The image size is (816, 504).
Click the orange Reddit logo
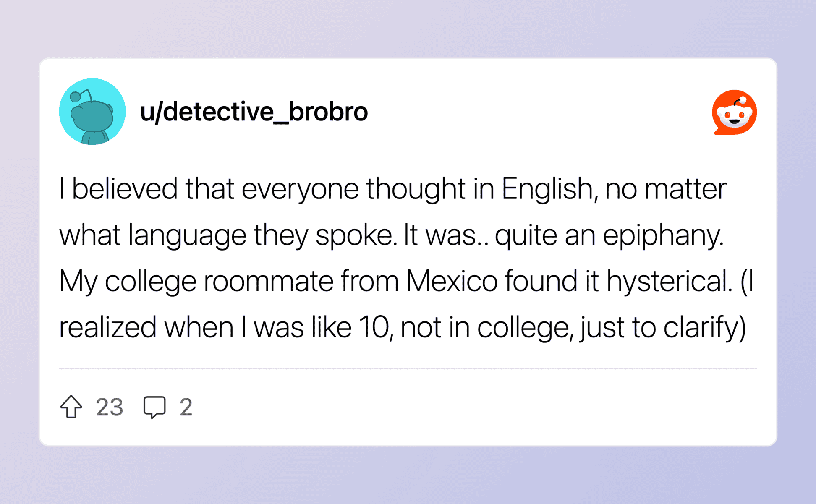click(734, 112)
